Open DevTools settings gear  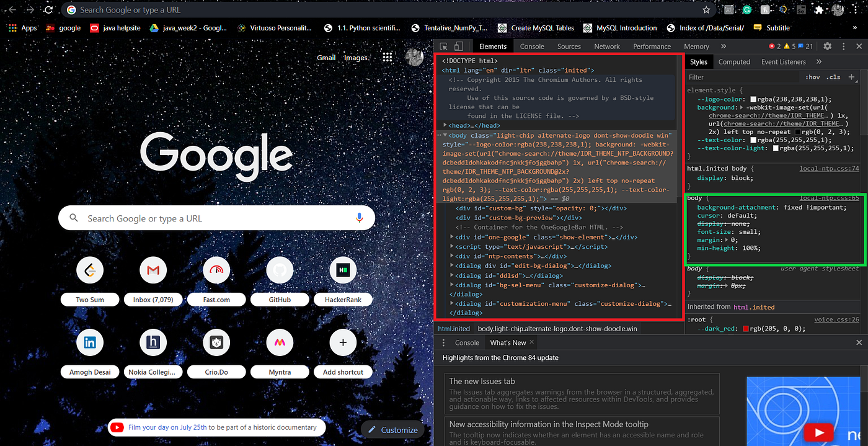tap(827, 47)
